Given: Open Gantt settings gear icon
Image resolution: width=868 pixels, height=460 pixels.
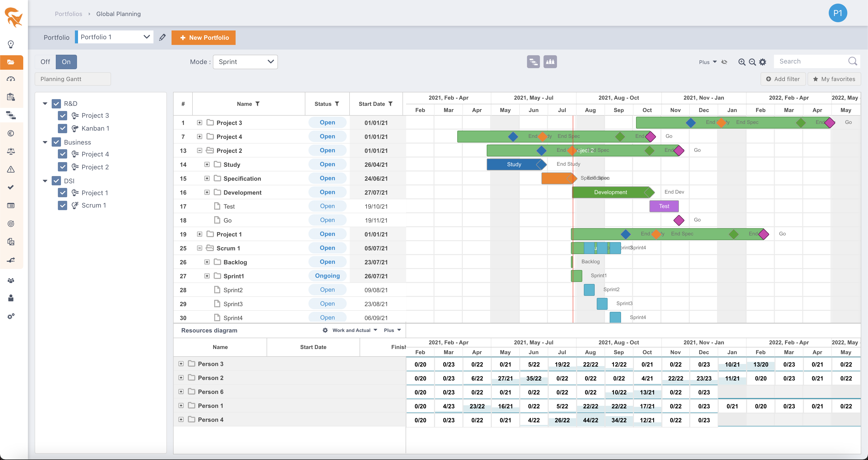Looking at the screenshot, I should coord(763,62).
